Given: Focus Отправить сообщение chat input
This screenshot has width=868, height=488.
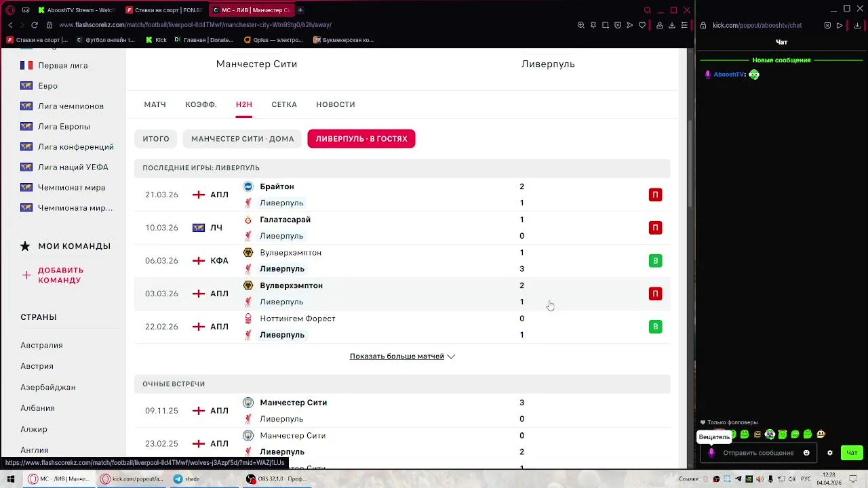Looking at the screenshot, I should point(758,453).
